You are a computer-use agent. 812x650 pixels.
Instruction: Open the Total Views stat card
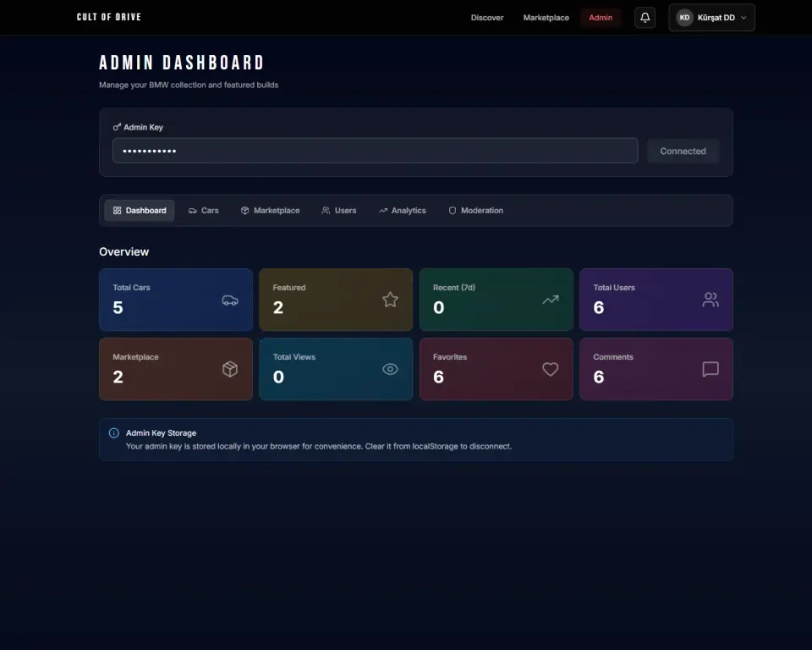(336, 369)
